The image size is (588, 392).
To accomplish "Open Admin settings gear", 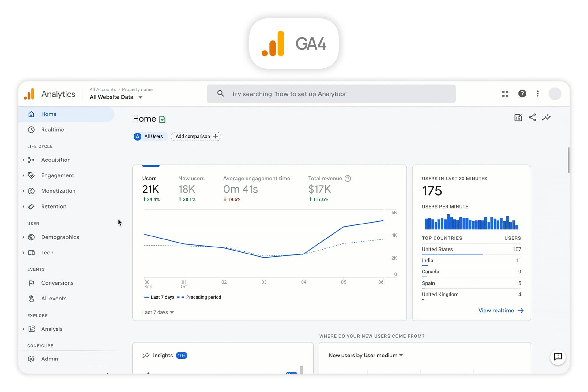I will tap(32, 359).
